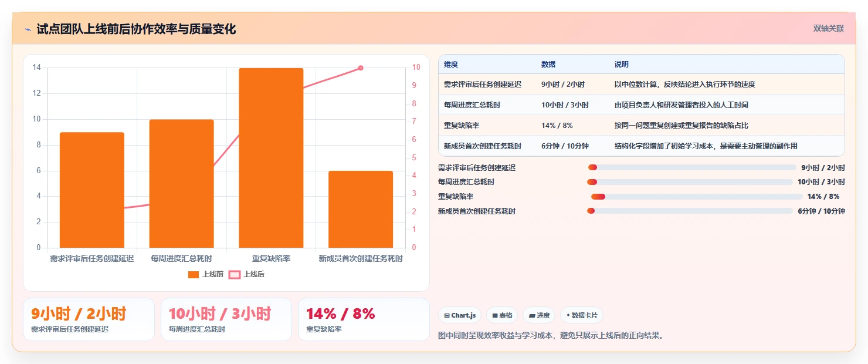Image resolution: width=868 pixels, height=364 pixels.
Task: Click the 双轴关联 label in header
Action: point(828,29)
